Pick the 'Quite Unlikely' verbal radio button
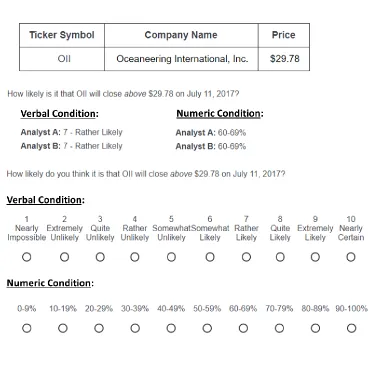The width and height of the screenshot is (374, 381). (100, 257)
